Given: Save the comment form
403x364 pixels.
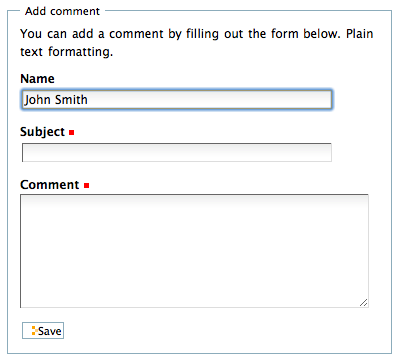Looking at the screenshot, I should point(43,331).
